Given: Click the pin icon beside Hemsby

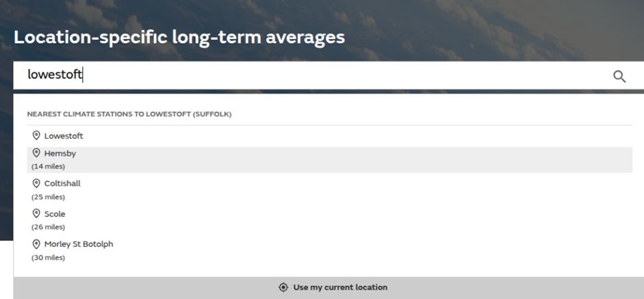Looking at the screenshot, I should point(36,153).
